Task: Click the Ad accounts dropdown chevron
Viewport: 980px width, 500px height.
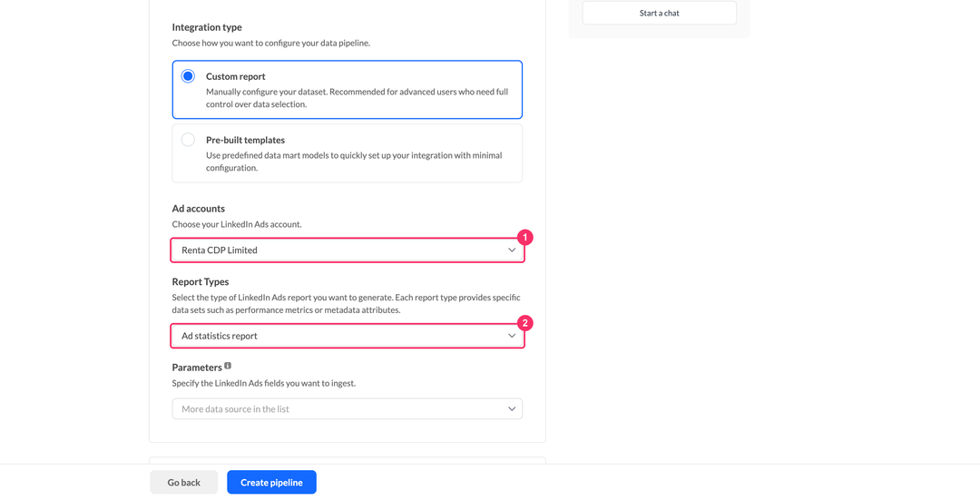Action: [x=512, y=250]
